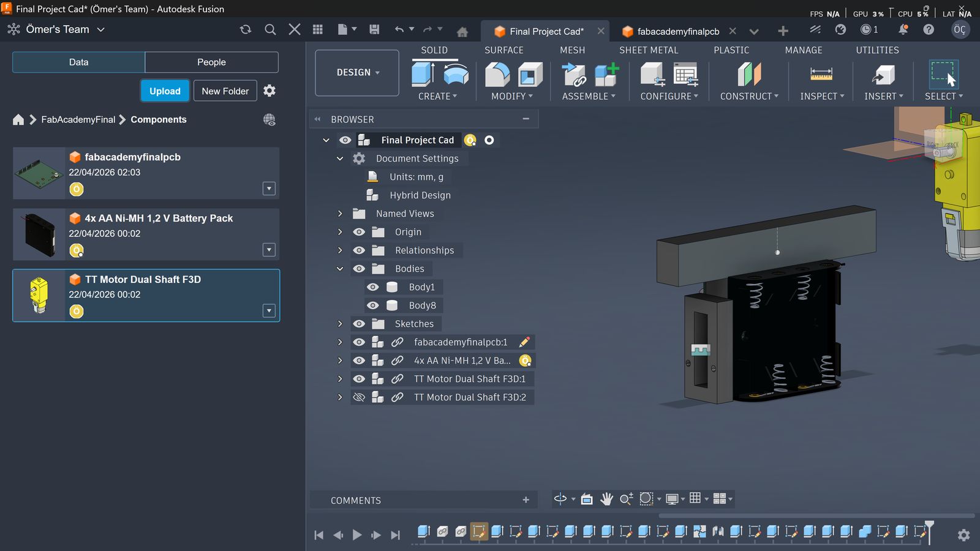The width and height of the screenshot is (980, 551).
Task: Open the Change Parameters table icon
Action: (x=685, y=75)
